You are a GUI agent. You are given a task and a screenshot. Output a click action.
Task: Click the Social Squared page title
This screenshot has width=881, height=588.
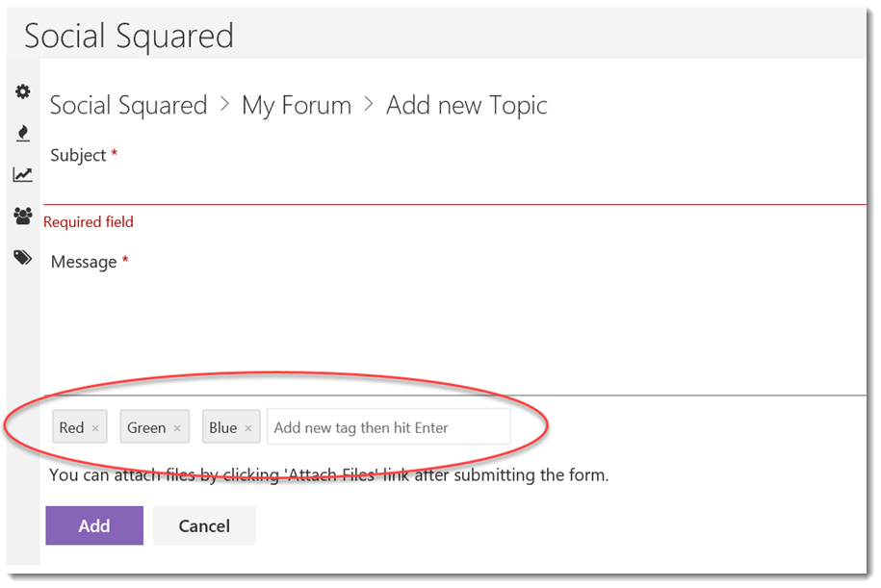[129, 37]
